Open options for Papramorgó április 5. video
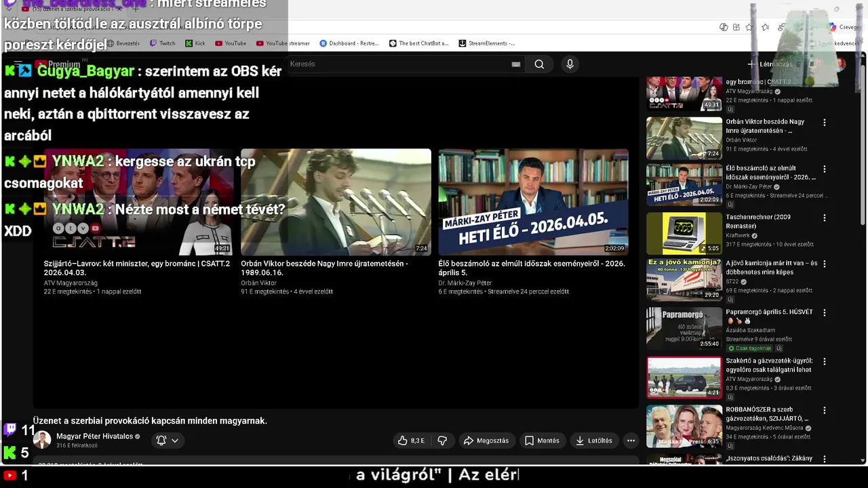 pos(825,313)
